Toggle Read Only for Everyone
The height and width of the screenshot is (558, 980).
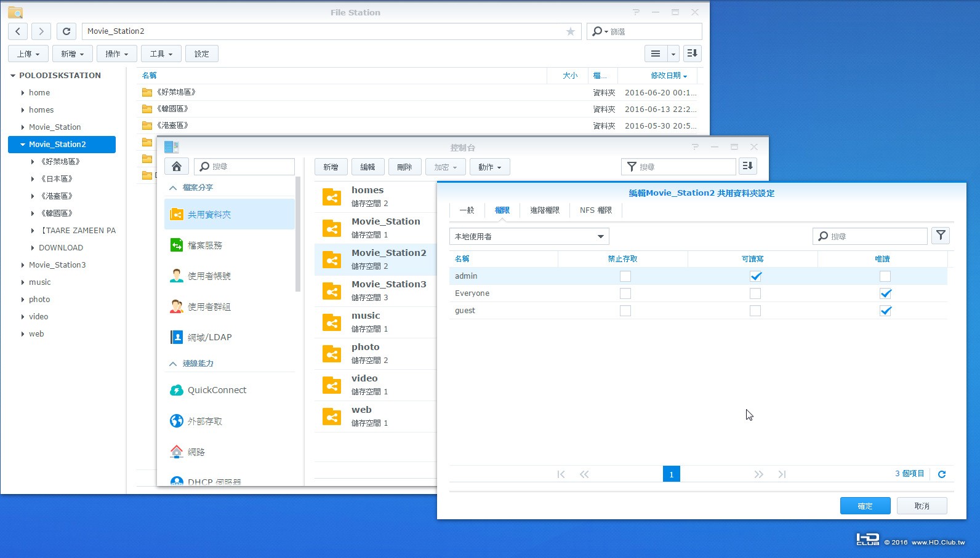pyautogui.click(x=885, y=293)
